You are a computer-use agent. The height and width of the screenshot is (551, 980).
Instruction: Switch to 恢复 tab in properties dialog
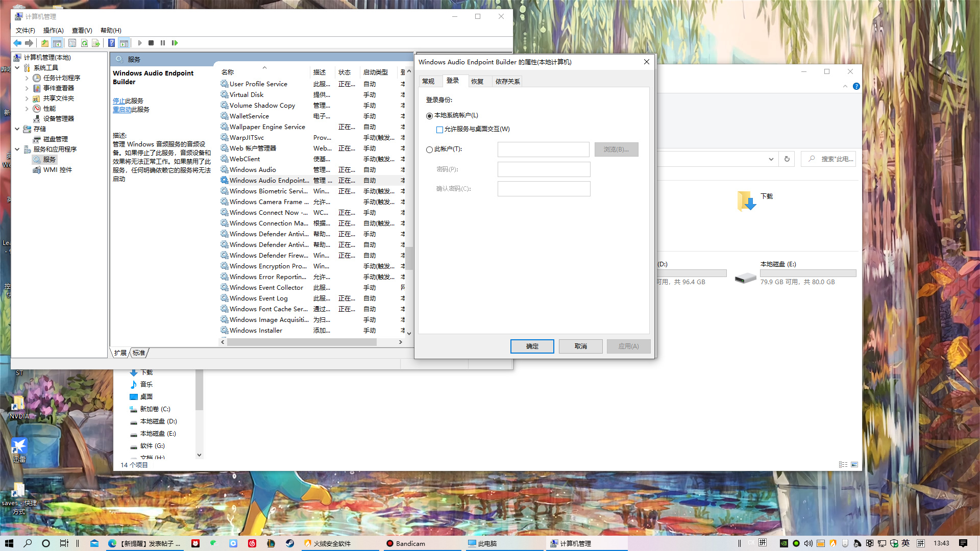pyautogui.click(x=477, y=82)
